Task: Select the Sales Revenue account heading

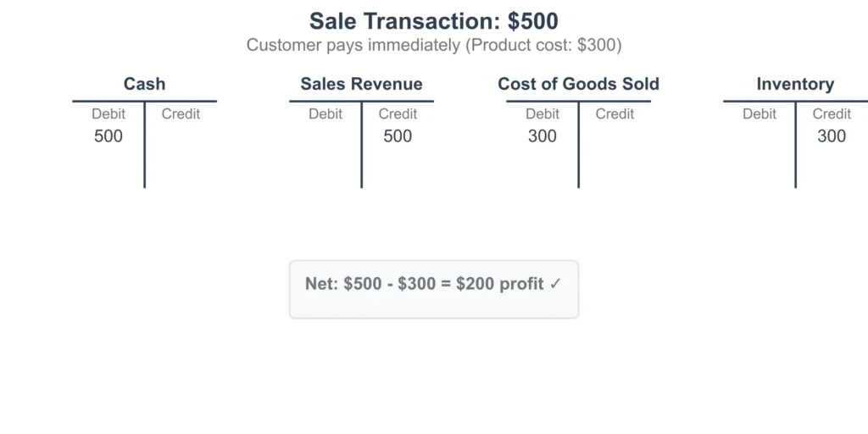Action: [x=361, y=84]
